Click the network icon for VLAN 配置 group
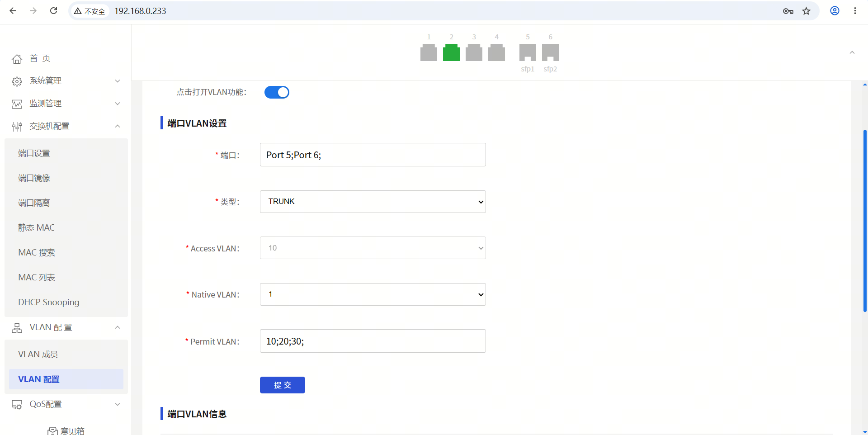Viewport: 868px width, 435px height. pos(17,328)
